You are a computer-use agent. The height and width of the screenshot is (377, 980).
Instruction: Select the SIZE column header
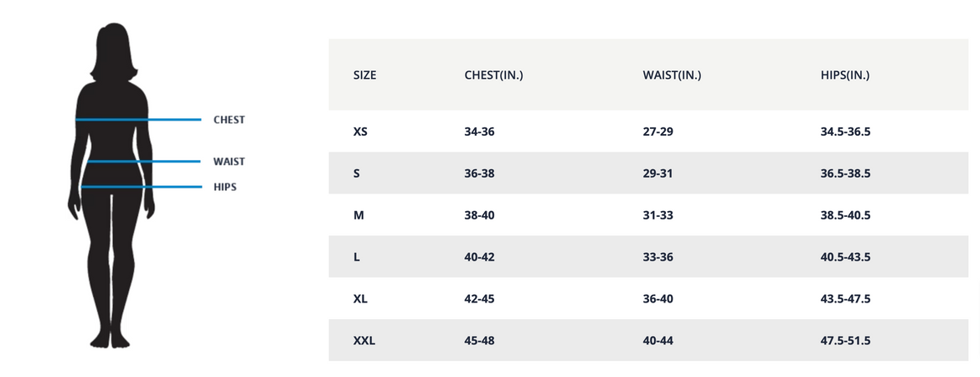pyautogui.click(x=364, y=75)
